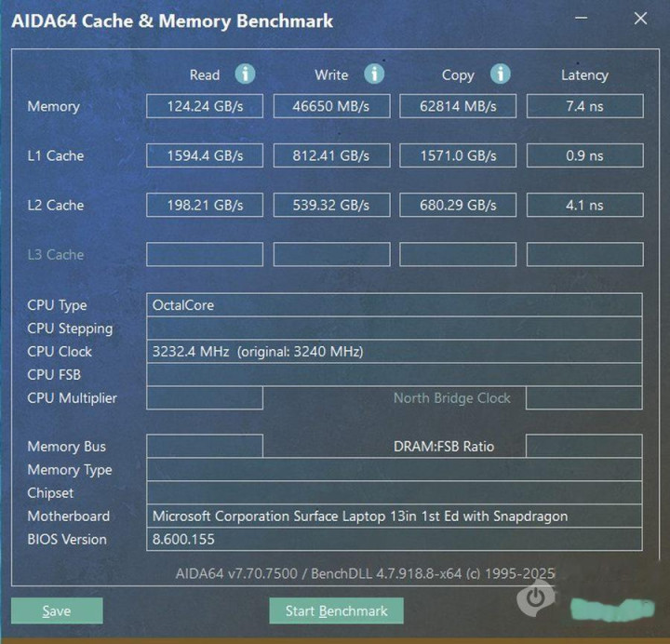670x644 pixels.
Task: Select L1 Cache Write 812.41 GB/s
Action: click(x=331, y=155)
